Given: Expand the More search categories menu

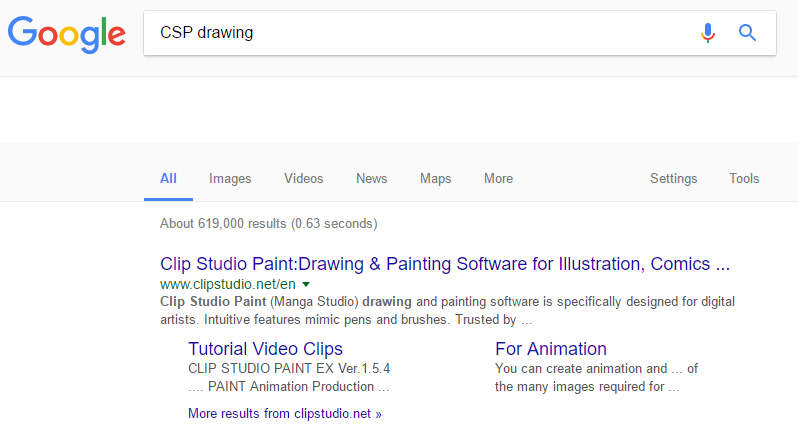Looking at the screenshot, I should (498, 179).
